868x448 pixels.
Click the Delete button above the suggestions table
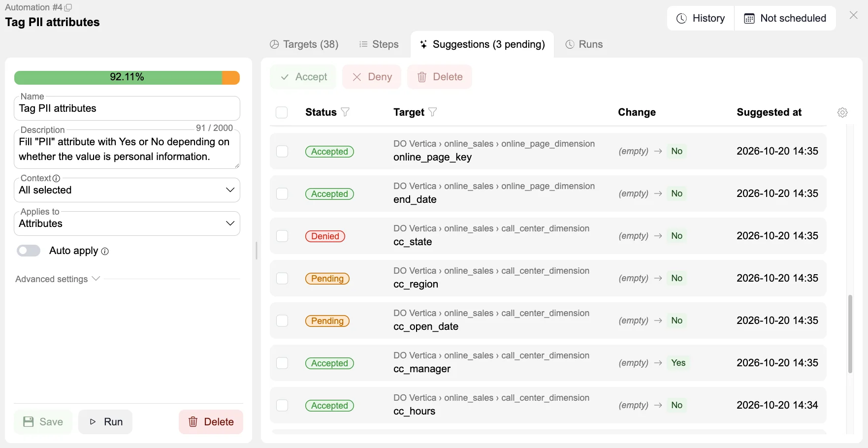click(x=440, y=77)
